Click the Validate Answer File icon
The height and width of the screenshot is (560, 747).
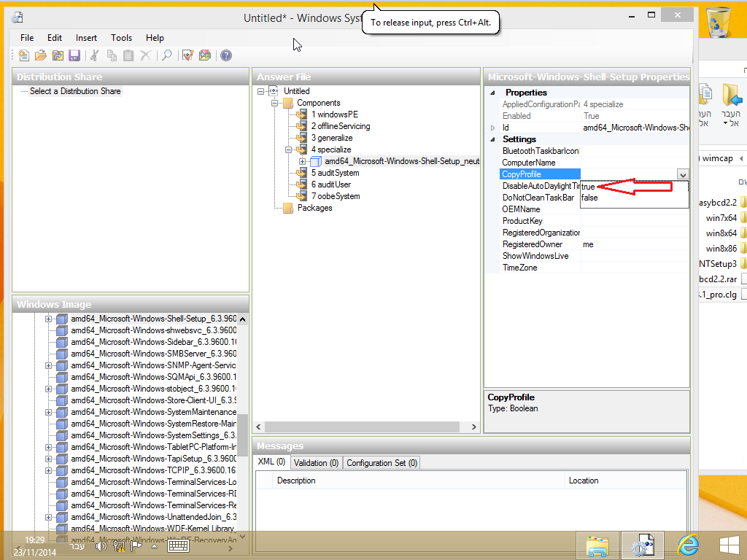pyautogui.click(x=187, y=55)
